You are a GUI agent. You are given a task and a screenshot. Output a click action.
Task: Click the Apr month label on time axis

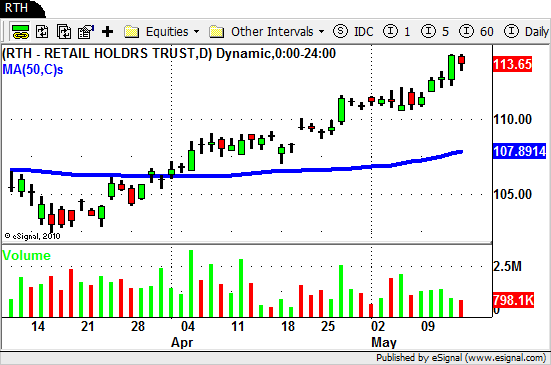pyautogui.click(x=182, y=343)
